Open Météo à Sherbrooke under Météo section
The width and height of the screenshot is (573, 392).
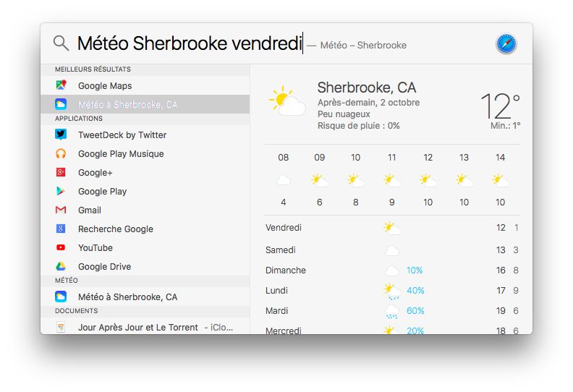click(x=145, y=297)
